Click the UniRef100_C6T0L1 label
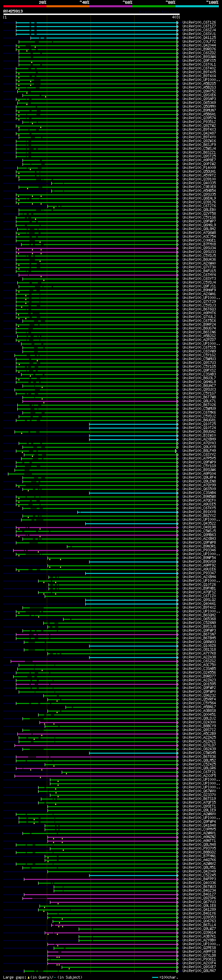 (x=199, y=65)
